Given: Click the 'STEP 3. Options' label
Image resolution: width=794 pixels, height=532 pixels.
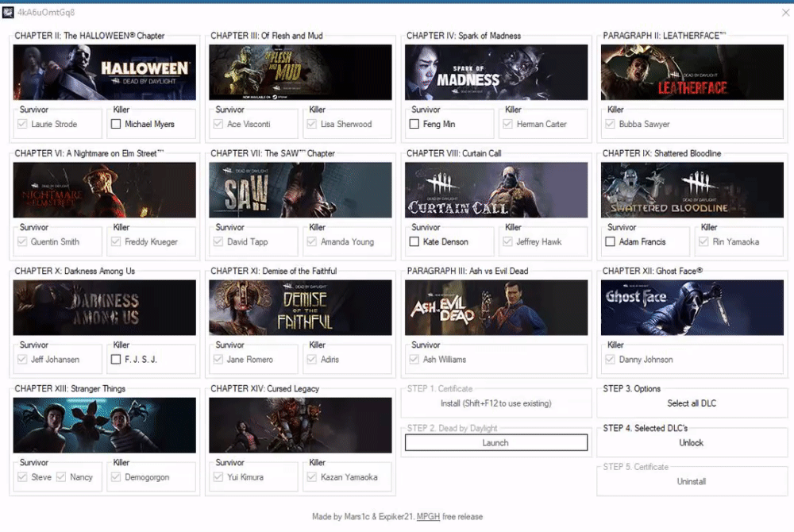Looking at the screenshot, I should click(631, 389).
